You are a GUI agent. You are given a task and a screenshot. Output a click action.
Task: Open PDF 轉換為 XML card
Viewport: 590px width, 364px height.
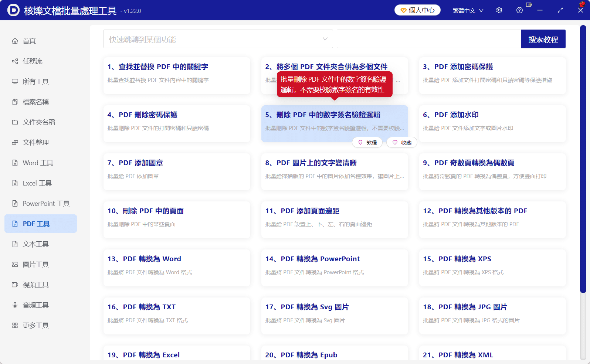(492, 353)
